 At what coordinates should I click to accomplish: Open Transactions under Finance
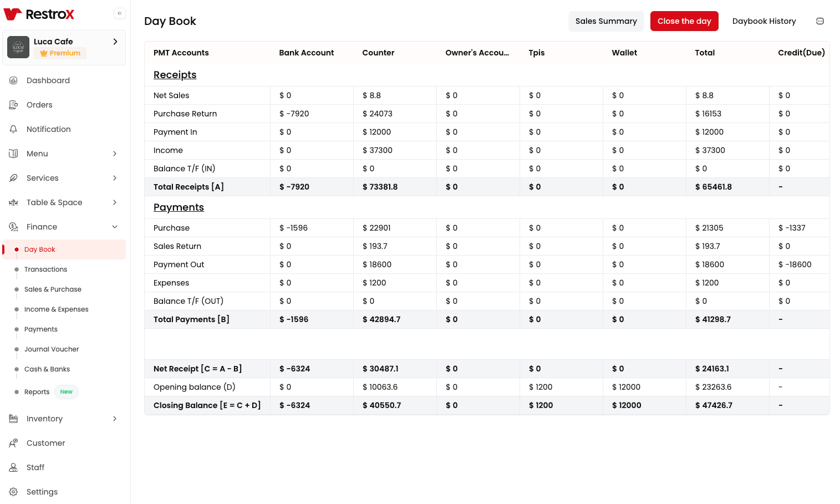point(45,269)
